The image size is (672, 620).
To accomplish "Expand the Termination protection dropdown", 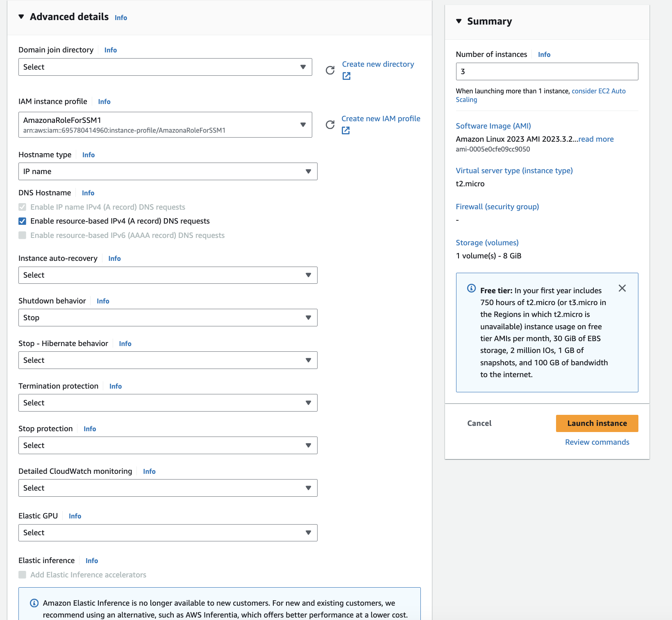I will [x=168, y=403].
